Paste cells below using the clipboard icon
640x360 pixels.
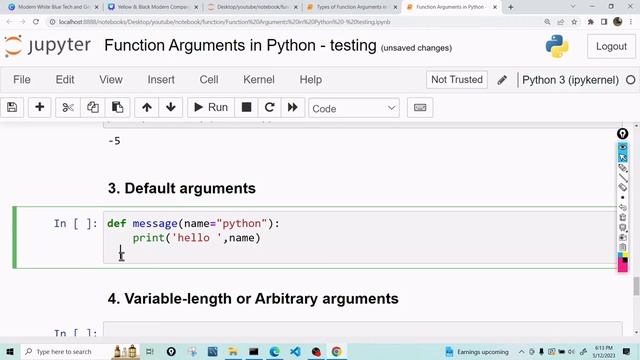[x=118, y=107]
